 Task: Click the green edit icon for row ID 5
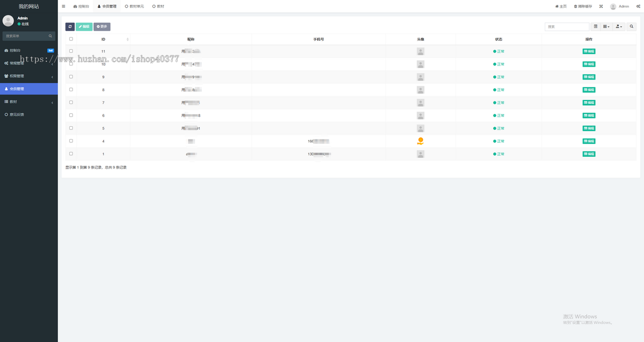[x=589, y=128]
